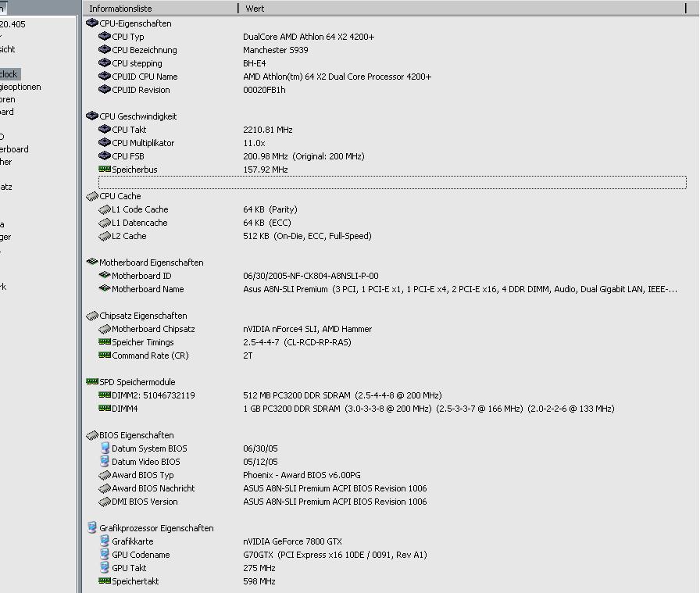Click the Chipsatz Eigenschaften section icon

click(92, 316)
